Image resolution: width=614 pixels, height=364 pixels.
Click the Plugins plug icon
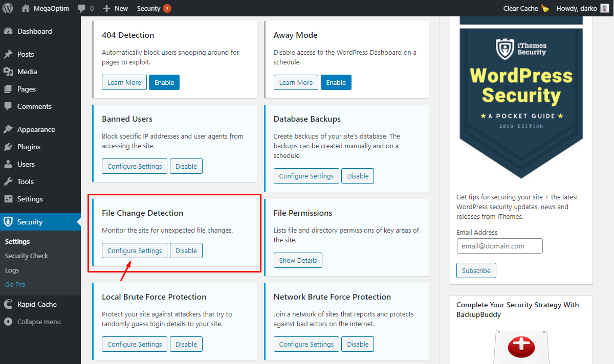tap(8, 147)
